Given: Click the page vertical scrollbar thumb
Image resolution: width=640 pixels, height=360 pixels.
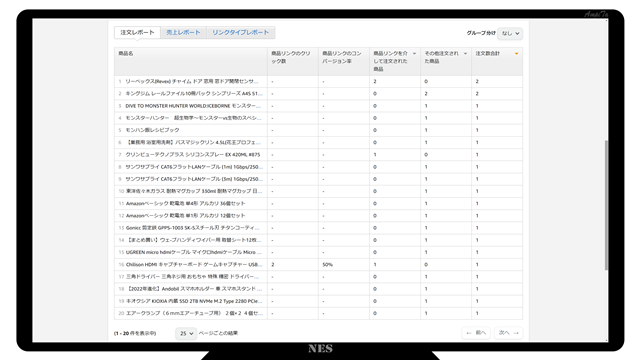Looking at the screenshot, I should [x=606, y=205].
